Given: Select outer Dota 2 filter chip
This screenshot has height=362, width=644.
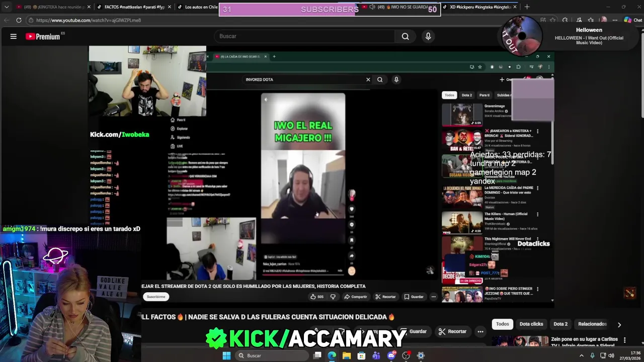Looking at the screenshot, I should click(x=560, y=324).
